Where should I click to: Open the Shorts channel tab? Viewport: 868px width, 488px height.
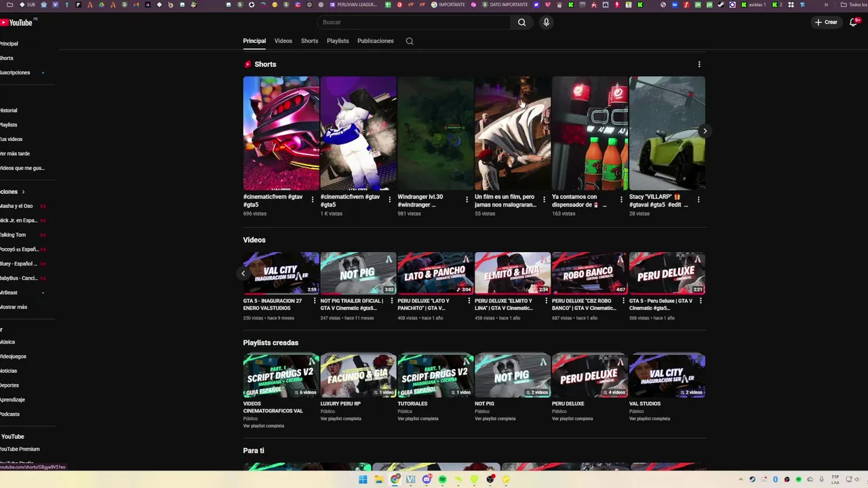pyautogui.click(x=309, y=41)
